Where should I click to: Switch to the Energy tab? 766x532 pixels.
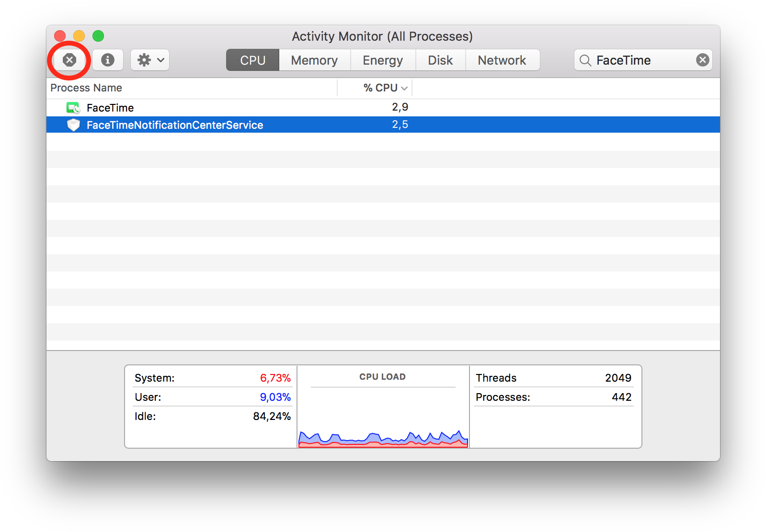point(383,60)
